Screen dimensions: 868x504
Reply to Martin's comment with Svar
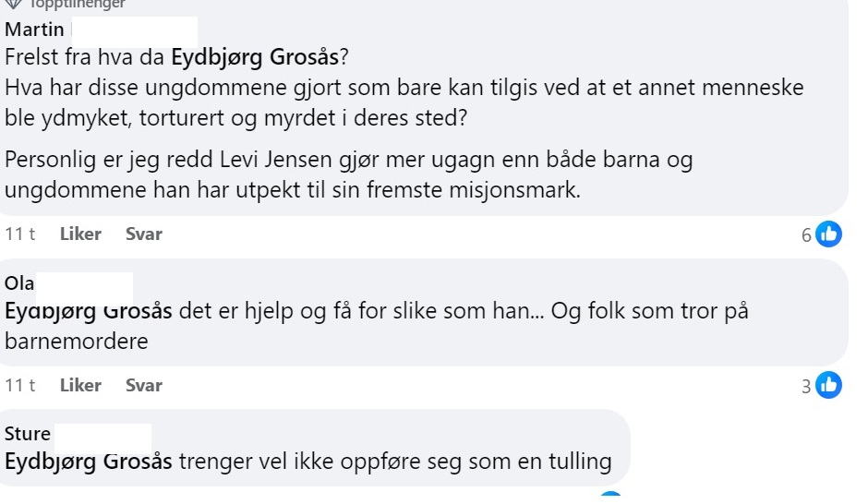point(144,234)
